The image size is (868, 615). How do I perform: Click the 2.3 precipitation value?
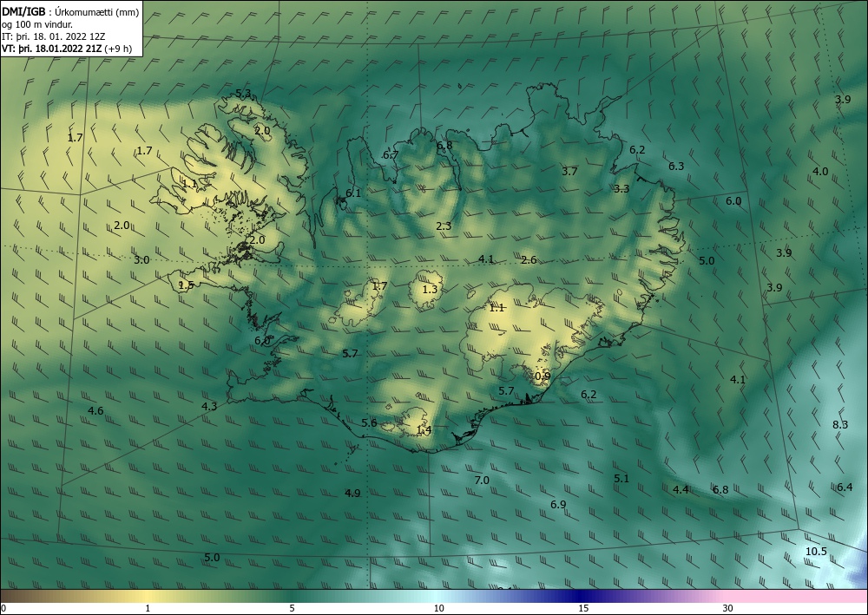pyautogui.click(x=444, y=226)
